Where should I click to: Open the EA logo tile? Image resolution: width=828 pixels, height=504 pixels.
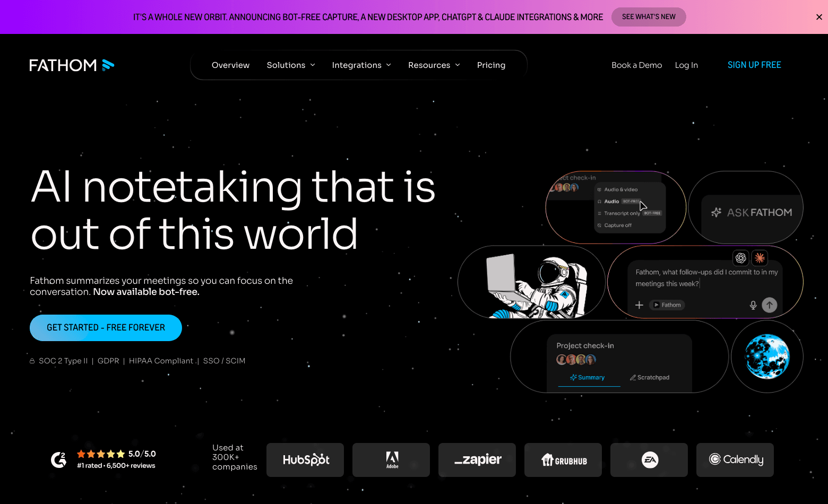pyautogui.click(x=649, y=460)
